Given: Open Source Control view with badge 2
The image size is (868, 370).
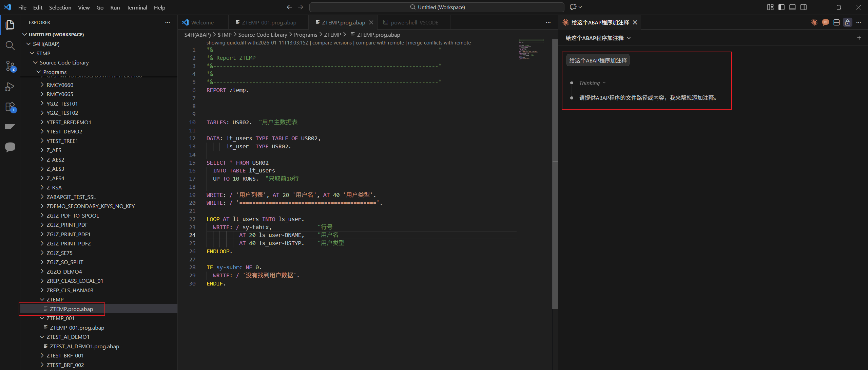Looking at the screenshot, I should tap(10, 66).
